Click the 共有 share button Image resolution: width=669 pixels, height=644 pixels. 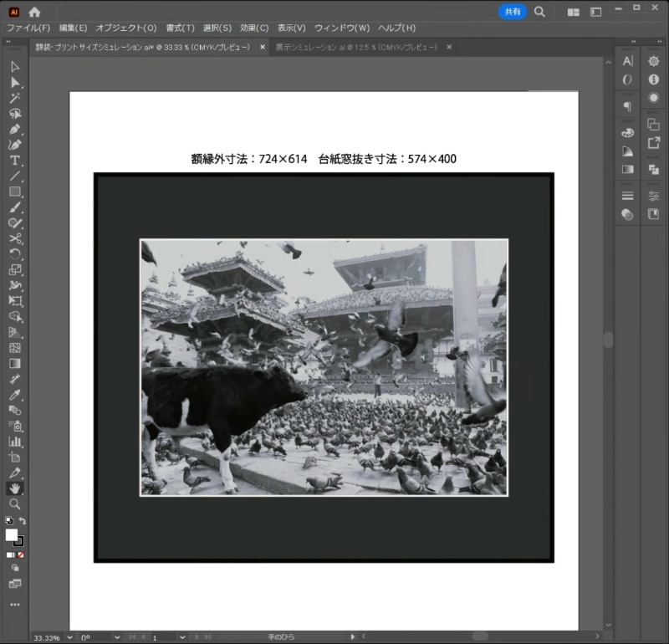click(x=512, y=12)
